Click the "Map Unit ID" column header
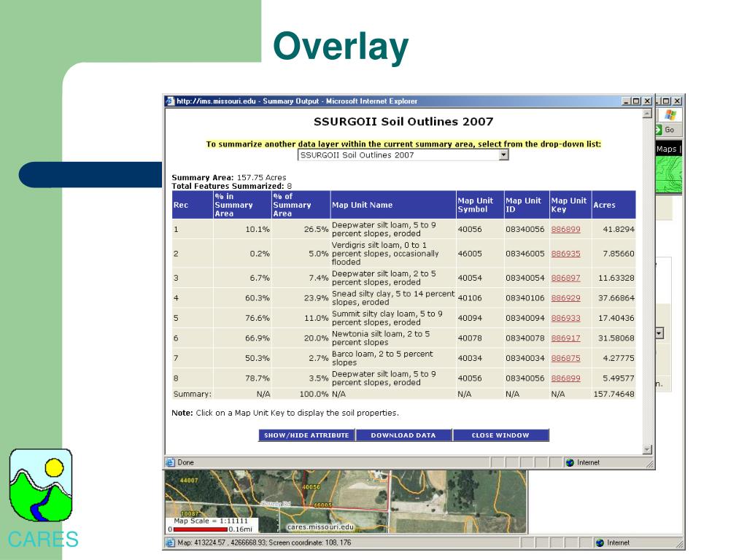747x560 pixels. click(527, 205)
